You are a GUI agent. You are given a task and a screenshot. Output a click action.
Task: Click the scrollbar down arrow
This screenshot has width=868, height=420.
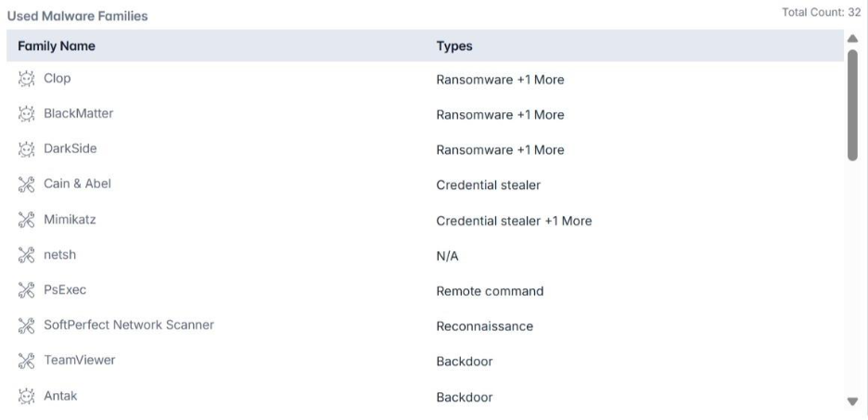pyautogui.click(x=853, y=401)
